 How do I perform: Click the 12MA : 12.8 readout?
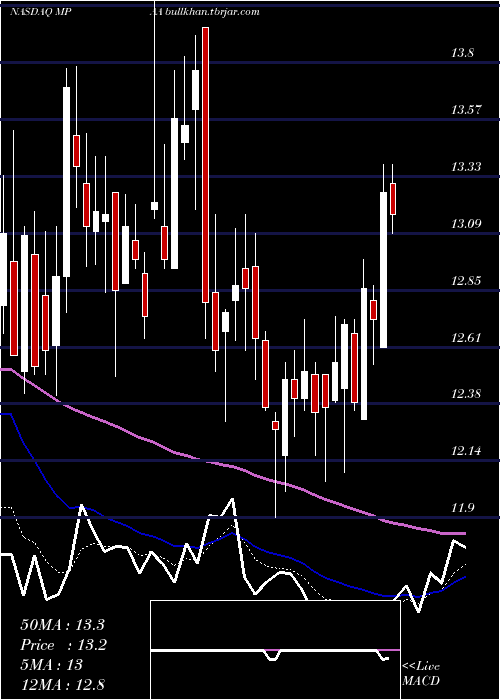pyautogui.click(x=62, y=684)
